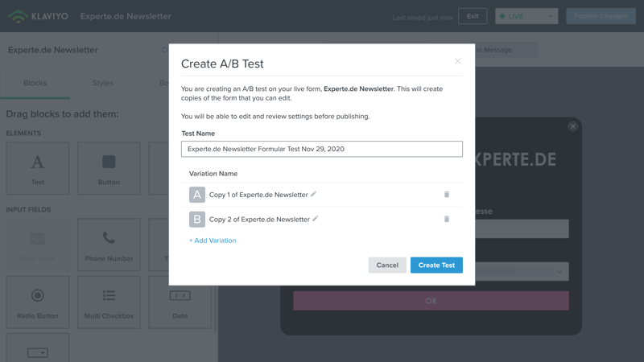Click the Cancel button
Image resolution: width=644 pixels, height=362 pixels.
click(387, 265)
